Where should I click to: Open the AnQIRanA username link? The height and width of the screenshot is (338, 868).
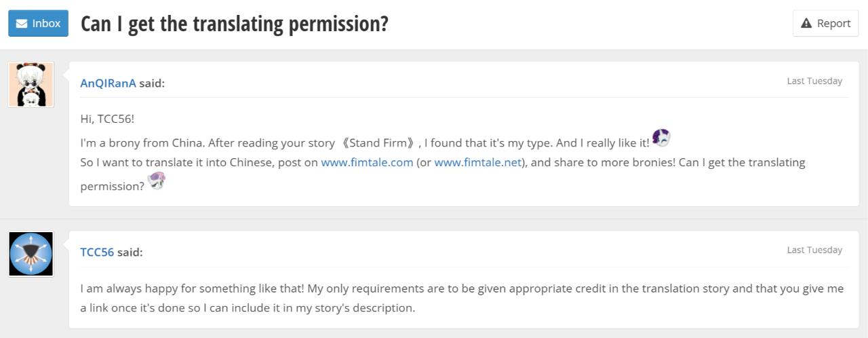(108, 83)
